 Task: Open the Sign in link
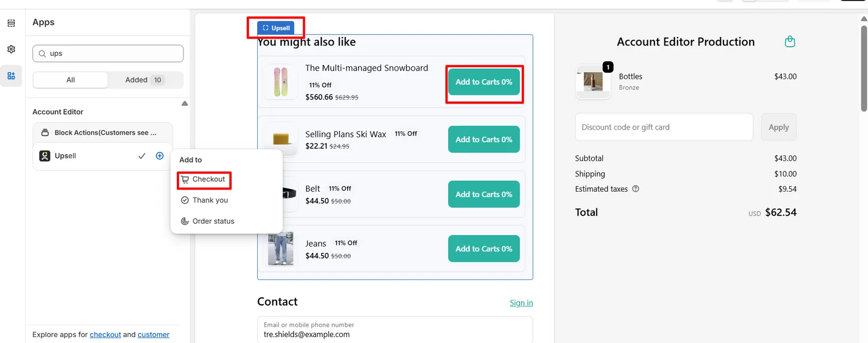point(521,303)
